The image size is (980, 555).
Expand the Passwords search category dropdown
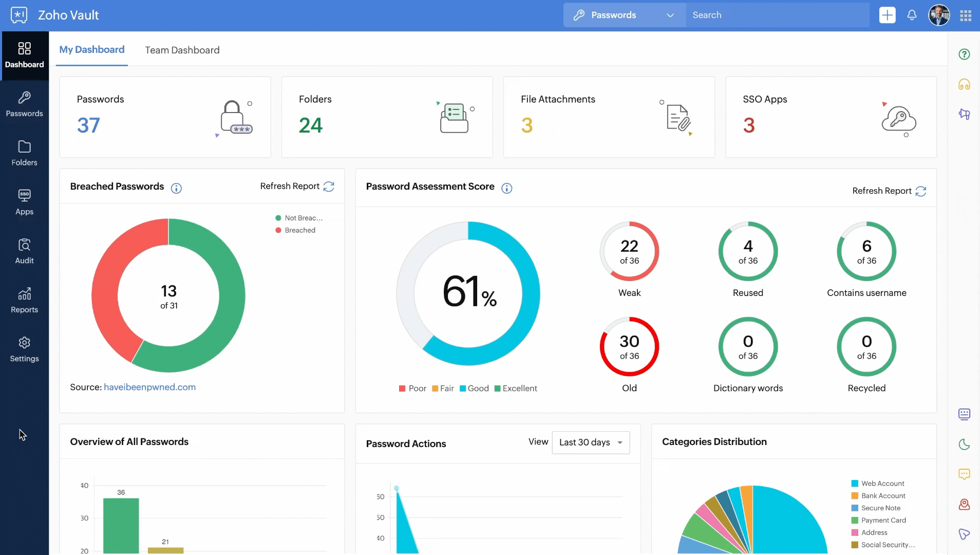[x=624, y=15]
